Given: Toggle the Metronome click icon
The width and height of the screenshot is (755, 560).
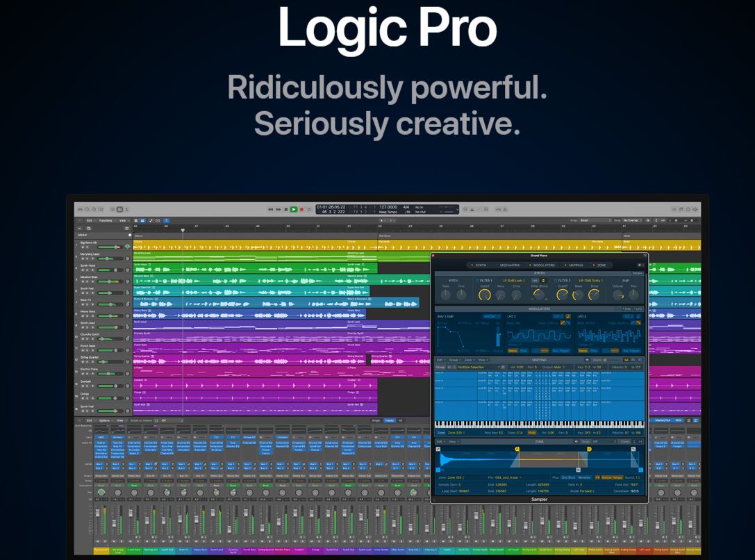Looking at the screenshot, I should click(505, 209).
